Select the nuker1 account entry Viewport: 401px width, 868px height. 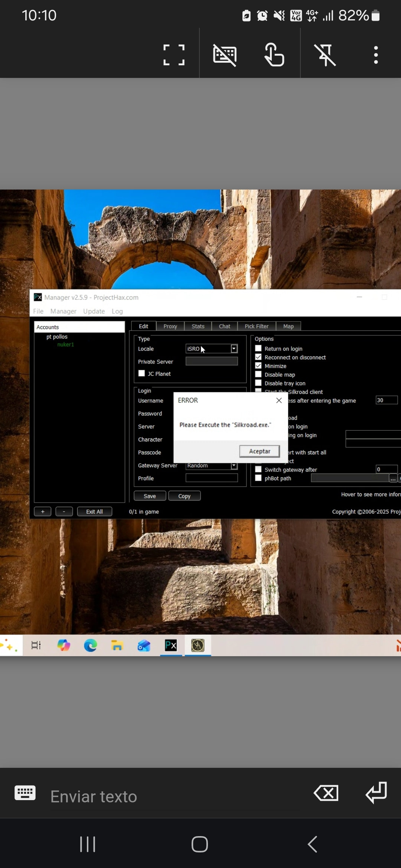(x=65, y=345)
